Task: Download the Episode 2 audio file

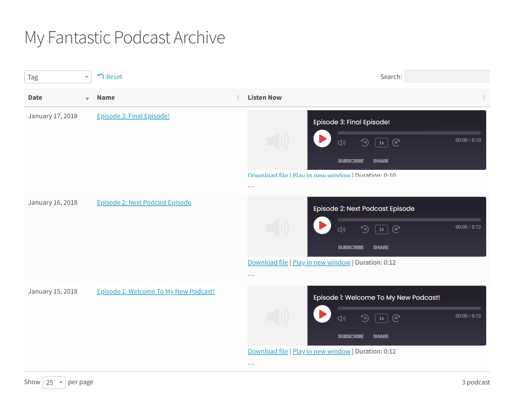Action: click(x=268, y=262)
